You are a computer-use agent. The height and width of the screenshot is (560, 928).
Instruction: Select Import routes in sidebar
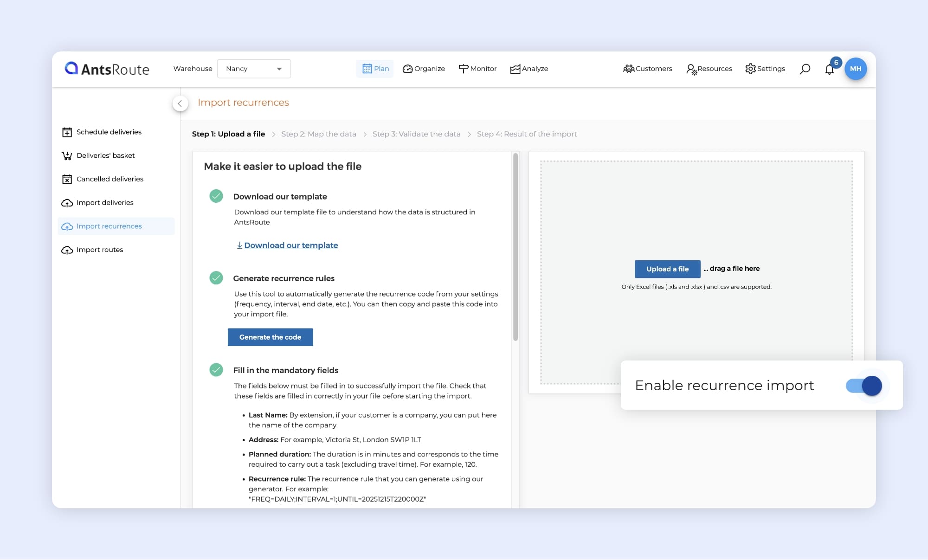99,250
